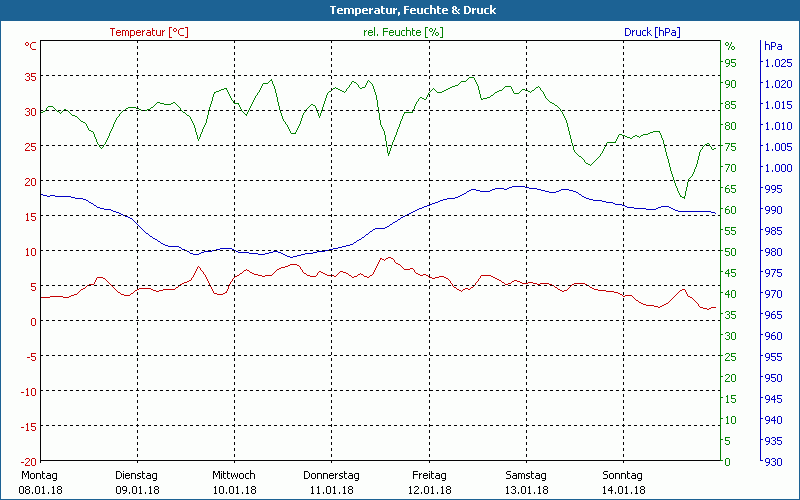Click "1.025" on the pressure axis
Image resolution: width=800 pixels, height=500 pixels.
click(779, 63)
